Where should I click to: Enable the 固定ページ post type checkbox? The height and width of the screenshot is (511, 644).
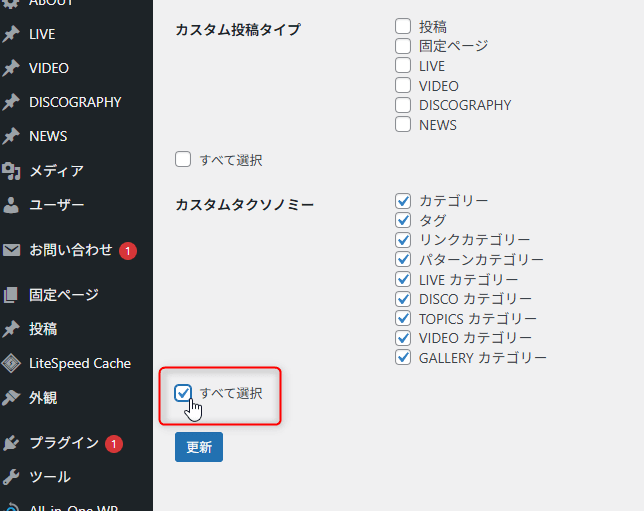[x=403, y=46]
